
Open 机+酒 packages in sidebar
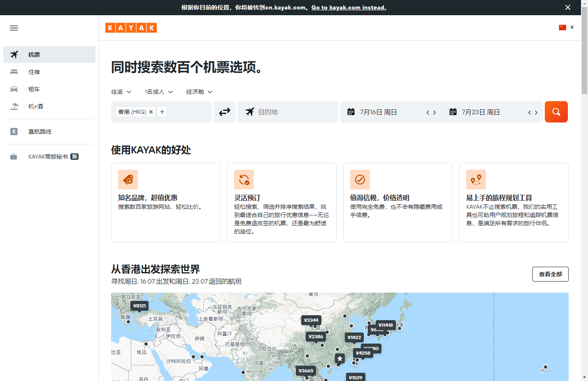pyautogui.click(x=49, y=106)
